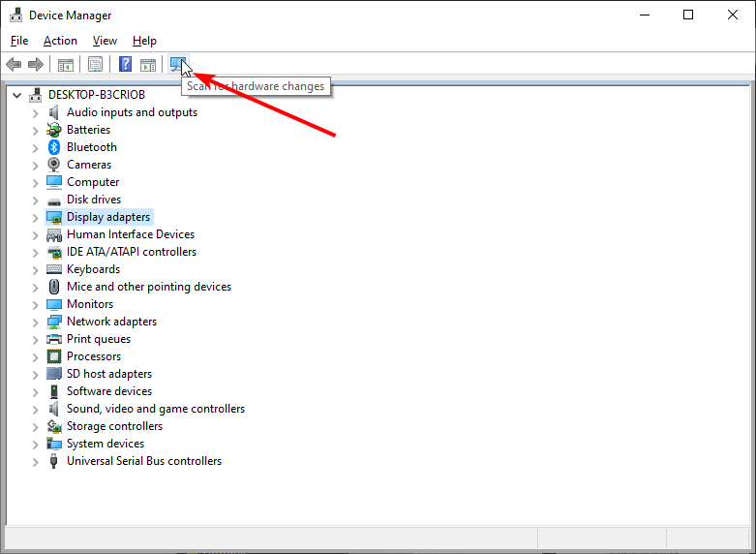Select the DESKTOP-B3CRIOB computer name

coord(97,95)
